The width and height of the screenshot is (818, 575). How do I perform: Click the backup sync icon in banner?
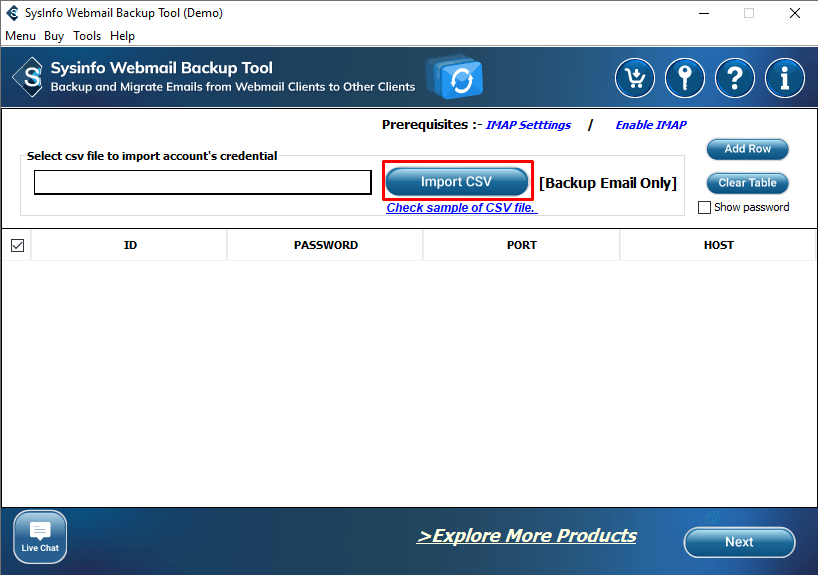coord(456,77)
